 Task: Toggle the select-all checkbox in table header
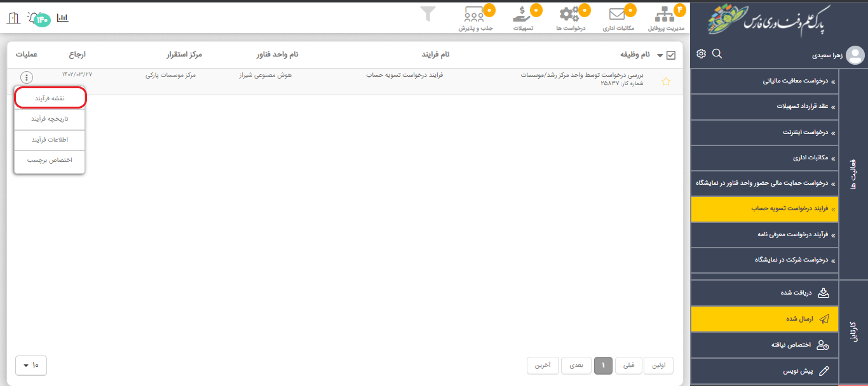671,55
